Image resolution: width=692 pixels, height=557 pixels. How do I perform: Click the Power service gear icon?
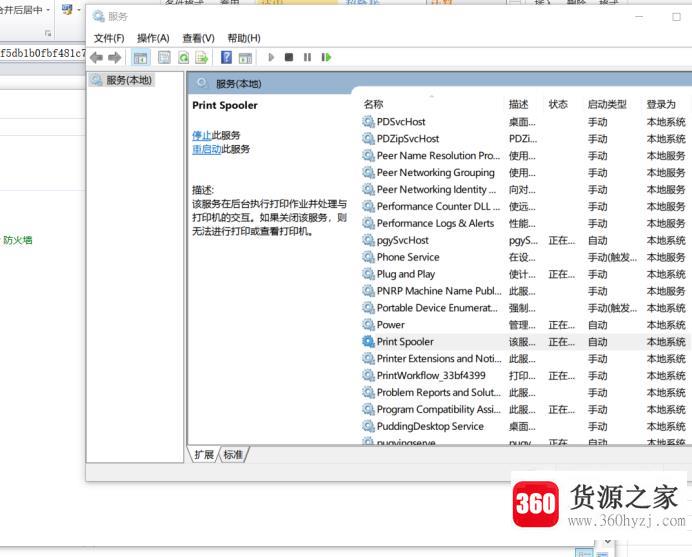pos(368,325)
